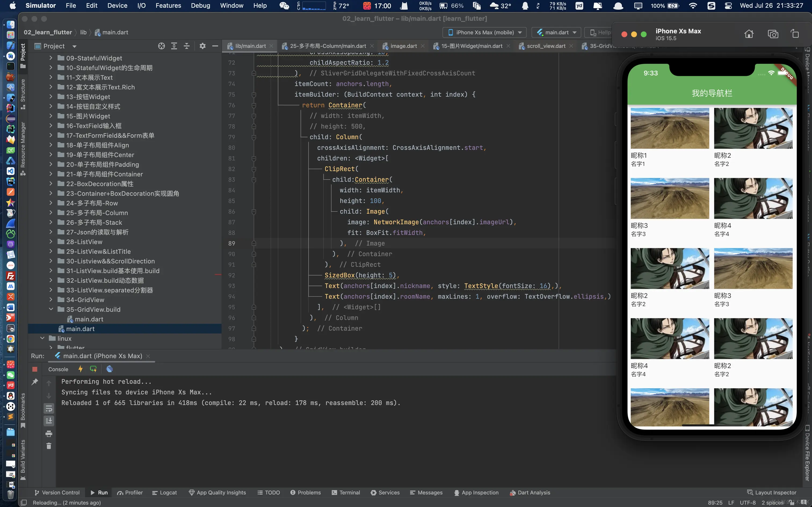Click scroll to end console icon
This screenshot has width=812, height=507.
[49, 421]
